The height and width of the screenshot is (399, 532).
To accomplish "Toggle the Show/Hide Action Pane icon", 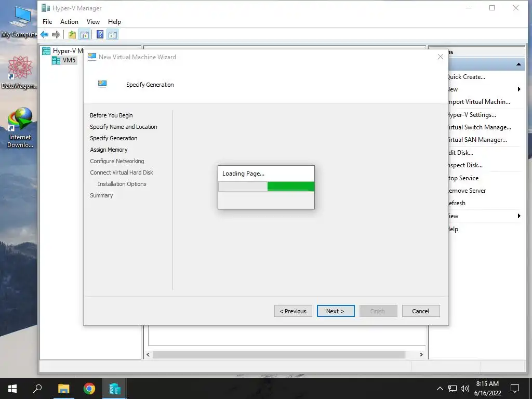I will click(113, 34).
